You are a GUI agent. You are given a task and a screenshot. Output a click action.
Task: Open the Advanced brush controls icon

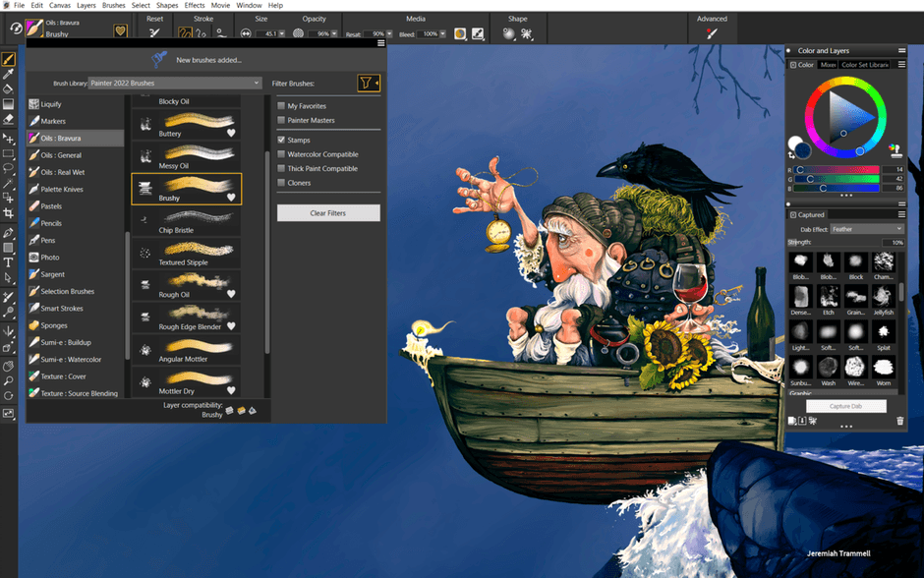tap(712, 33)
